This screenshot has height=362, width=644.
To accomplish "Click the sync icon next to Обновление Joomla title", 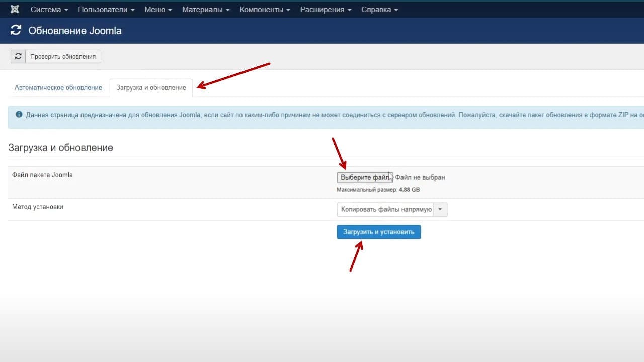I will [16, 30].
